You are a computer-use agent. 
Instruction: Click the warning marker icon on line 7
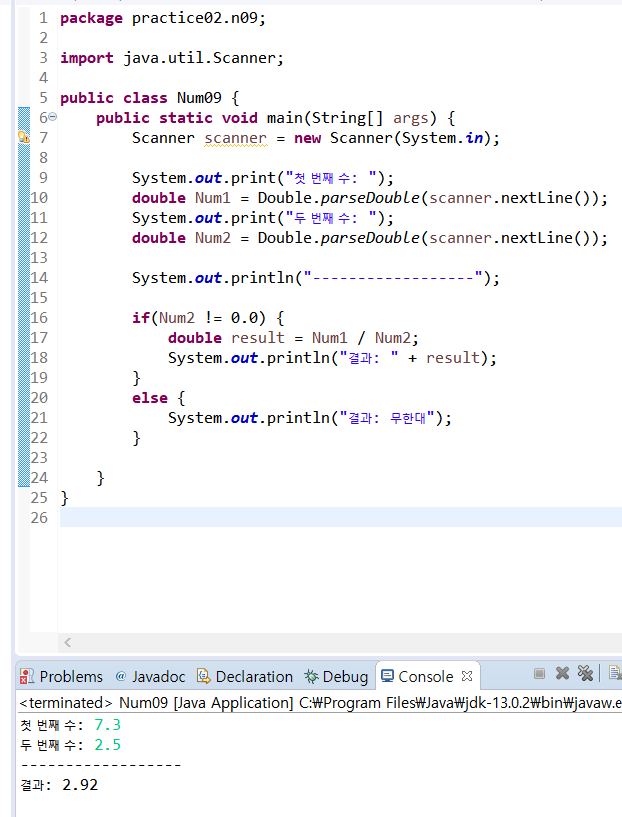[x=24, y=138]
